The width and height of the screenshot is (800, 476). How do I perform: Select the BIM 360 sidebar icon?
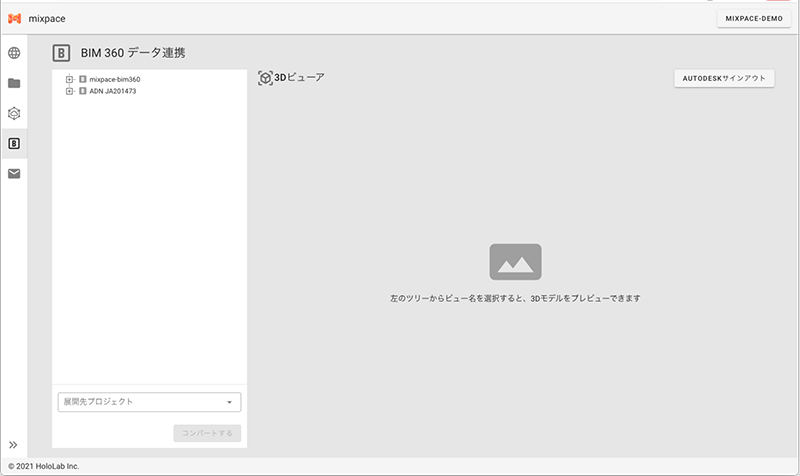click(14, 143)
